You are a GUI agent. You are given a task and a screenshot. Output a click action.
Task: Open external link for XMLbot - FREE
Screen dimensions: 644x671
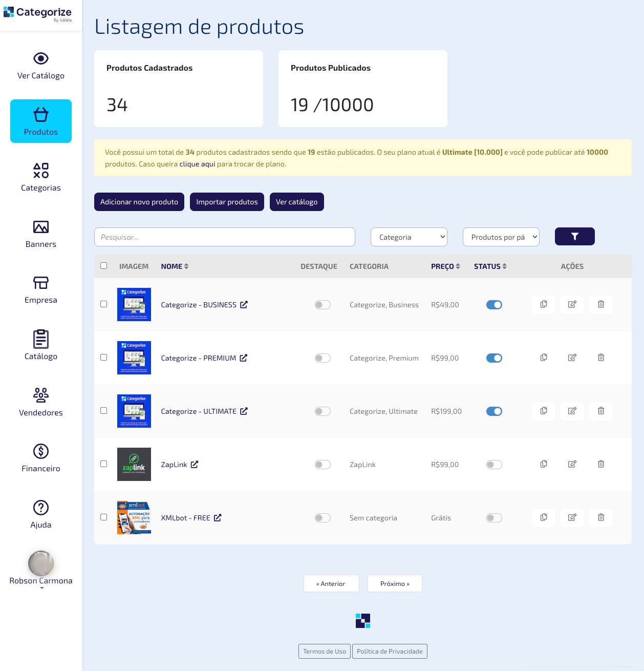218,518
